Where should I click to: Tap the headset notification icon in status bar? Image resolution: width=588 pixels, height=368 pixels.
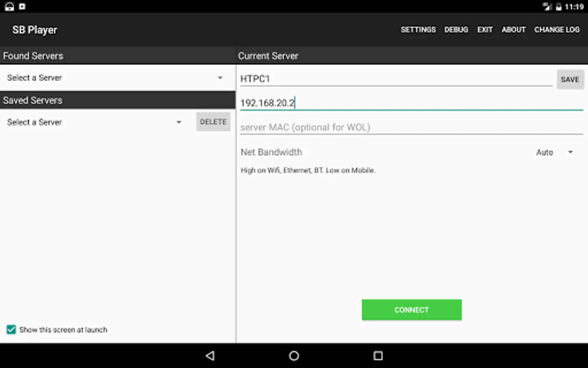[9, 7]
